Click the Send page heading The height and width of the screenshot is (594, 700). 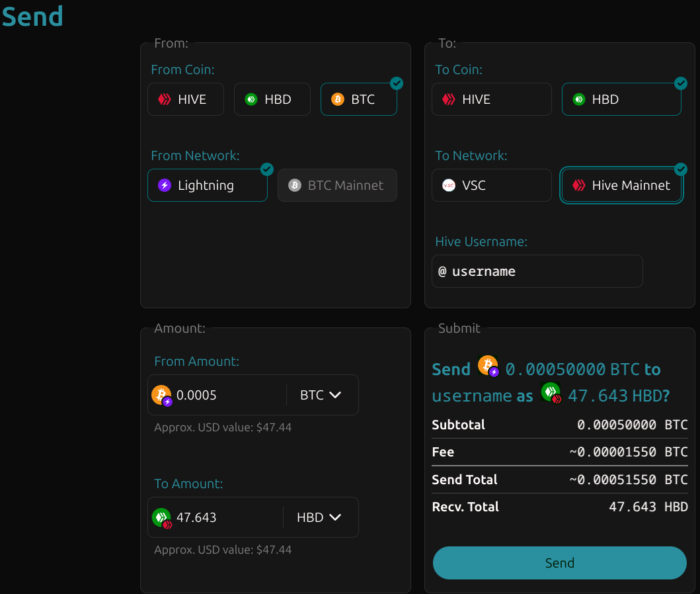click(x=32, y=17)
